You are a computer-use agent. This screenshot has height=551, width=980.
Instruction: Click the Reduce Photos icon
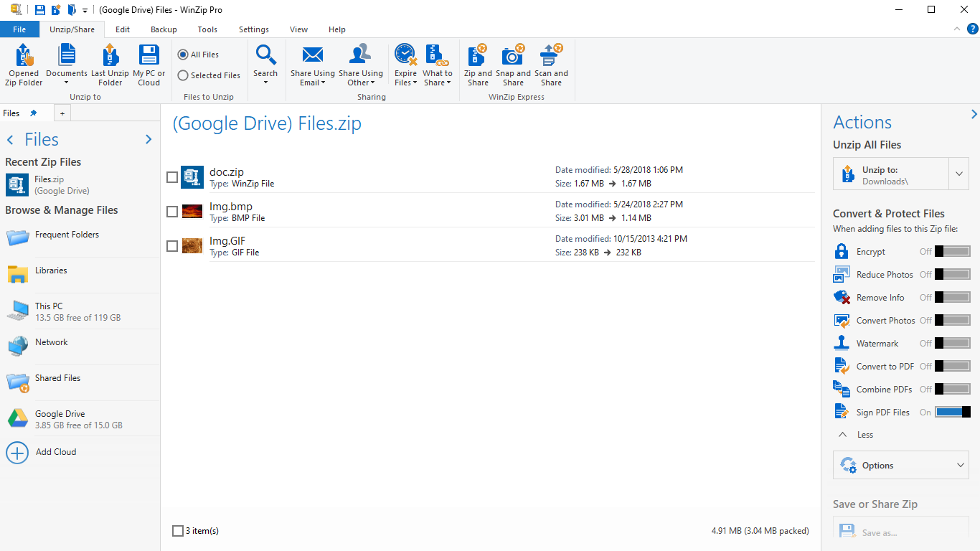pos(842,274)
